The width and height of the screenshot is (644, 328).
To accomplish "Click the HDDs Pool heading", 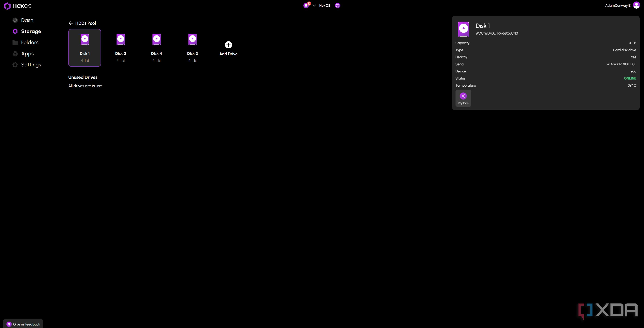I will [x=85, y=23].
